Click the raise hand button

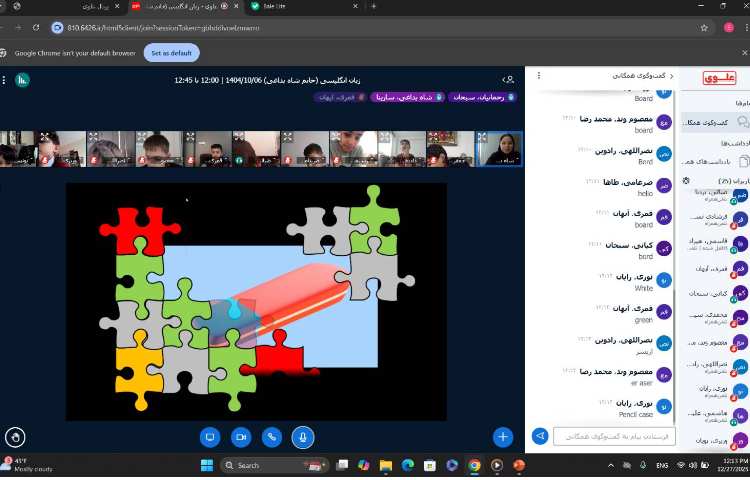click(x=15, y=437)
